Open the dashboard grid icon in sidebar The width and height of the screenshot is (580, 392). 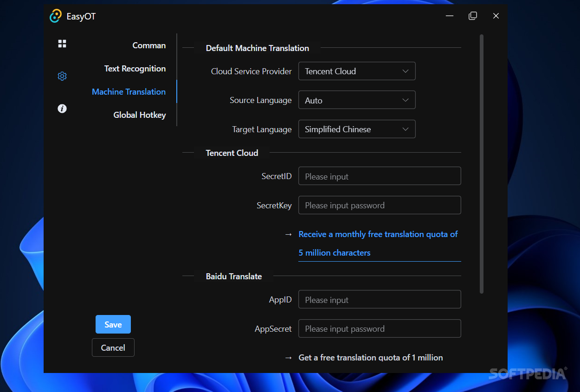click(x=62, y=44)
